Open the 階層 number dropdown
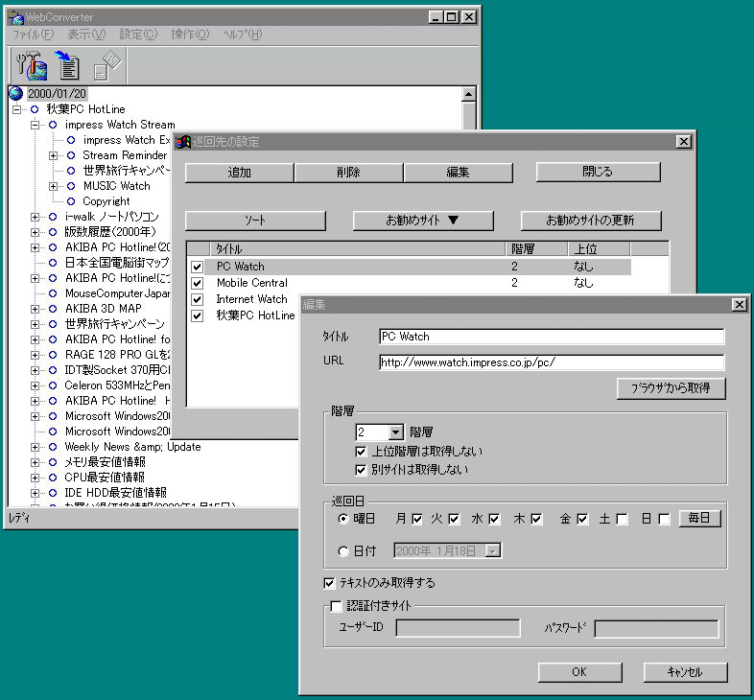Image resolution: width=754 pixels, height=700 pixels. pyautogui.click(x=394, y=432)
